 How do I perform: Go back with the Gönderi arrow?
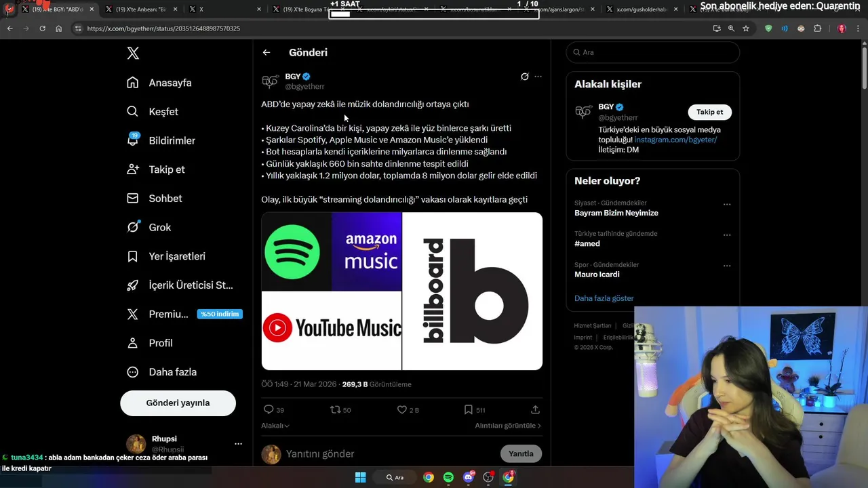point(267,52)
